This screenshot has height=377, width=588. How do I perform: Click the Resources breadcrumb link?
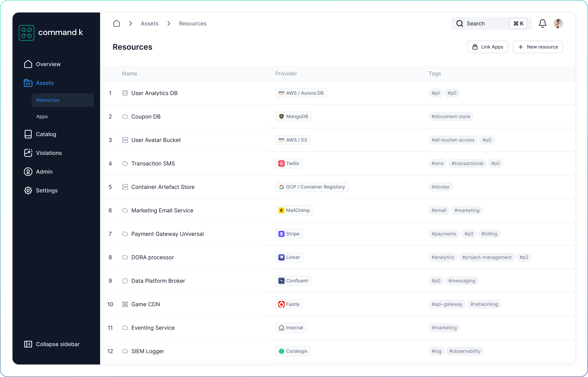tap(193, 23)
